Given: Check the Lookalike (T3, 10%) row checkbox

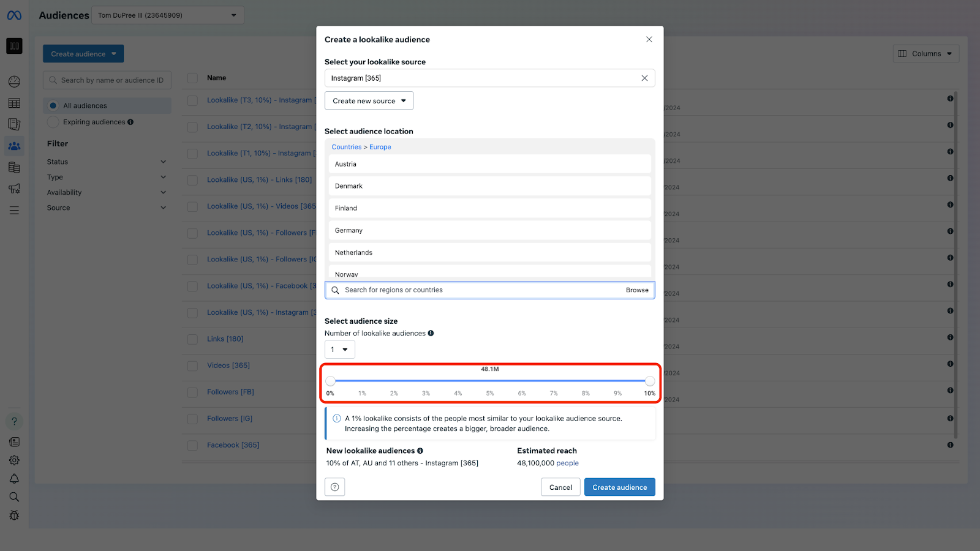Looking at the screenshot, I should click(192, 100).
